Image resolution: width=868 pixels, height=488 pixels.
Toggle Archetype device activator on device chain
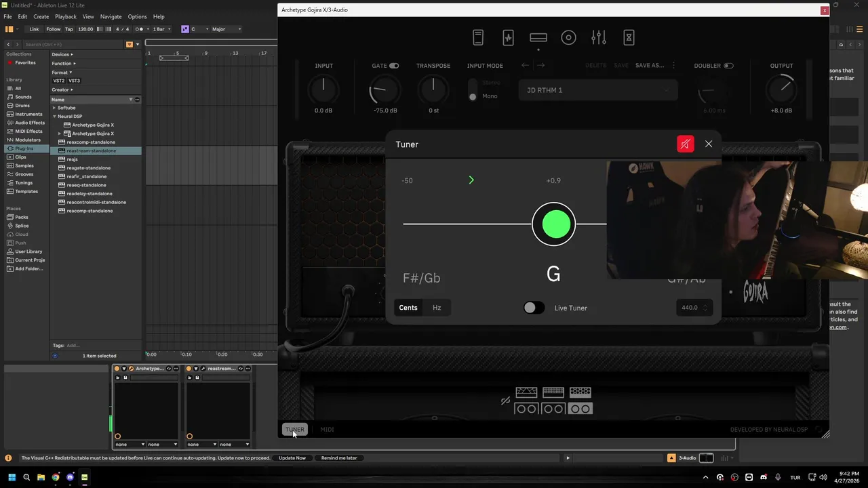(x=117, y=369)
